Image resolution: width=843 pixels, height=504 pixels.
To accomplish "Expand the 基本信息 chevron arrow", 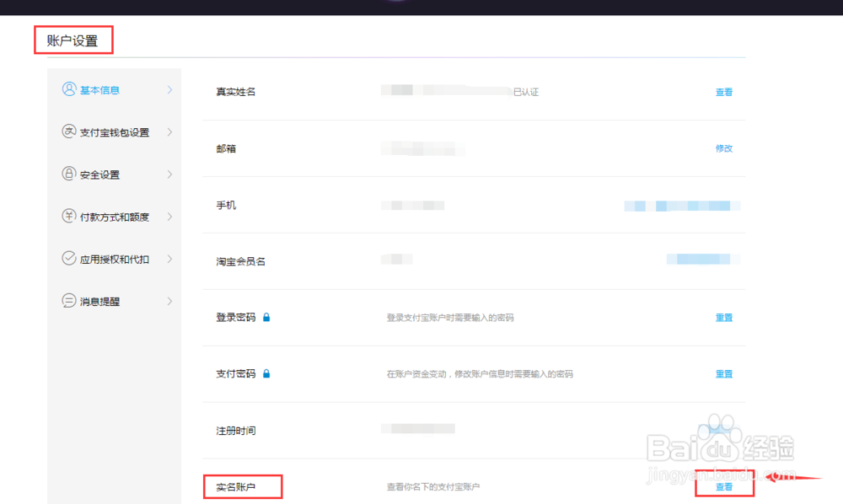I will click(x=170, y=89).
